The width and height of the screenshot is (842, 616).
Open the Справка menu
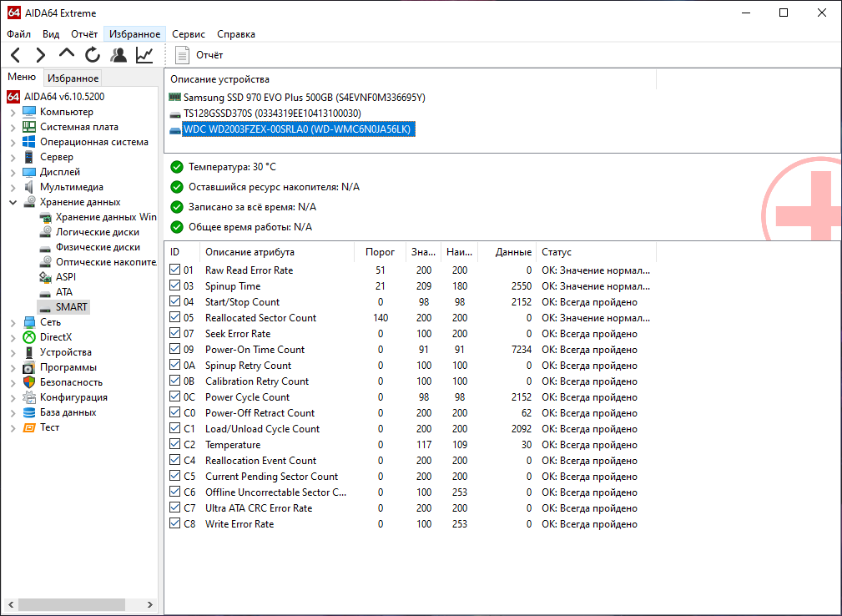(x=235, y=34)
